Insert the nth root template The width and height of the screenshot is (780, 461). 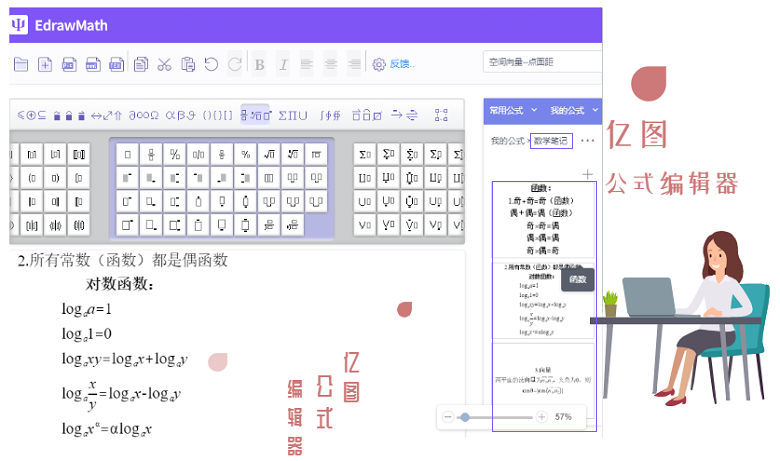click(x=292, y=155)
